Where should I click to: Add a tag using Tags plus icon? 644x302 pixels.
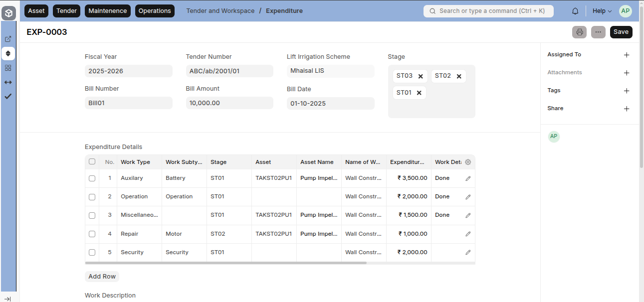point(627,91)
